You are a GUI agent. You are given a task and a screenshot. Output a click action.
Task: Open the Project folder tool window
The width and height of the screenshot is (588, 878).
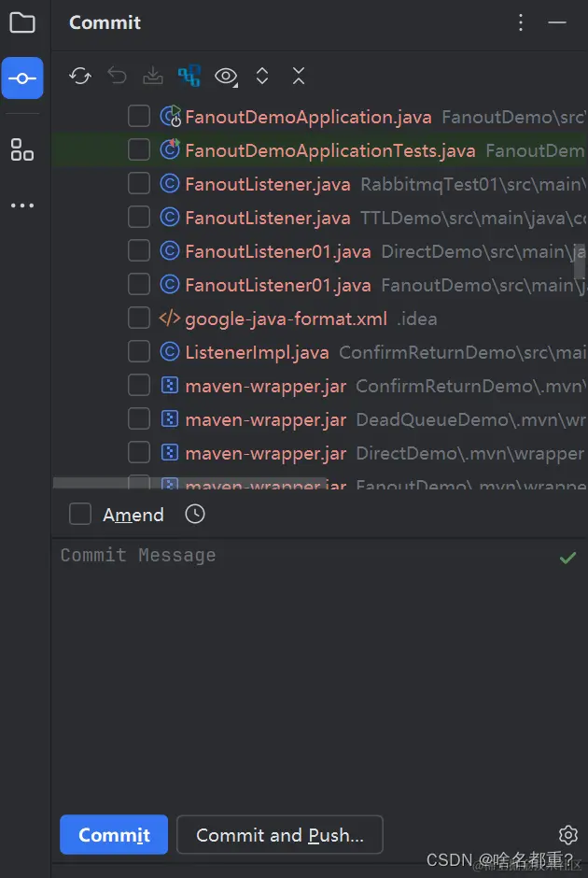22,23
